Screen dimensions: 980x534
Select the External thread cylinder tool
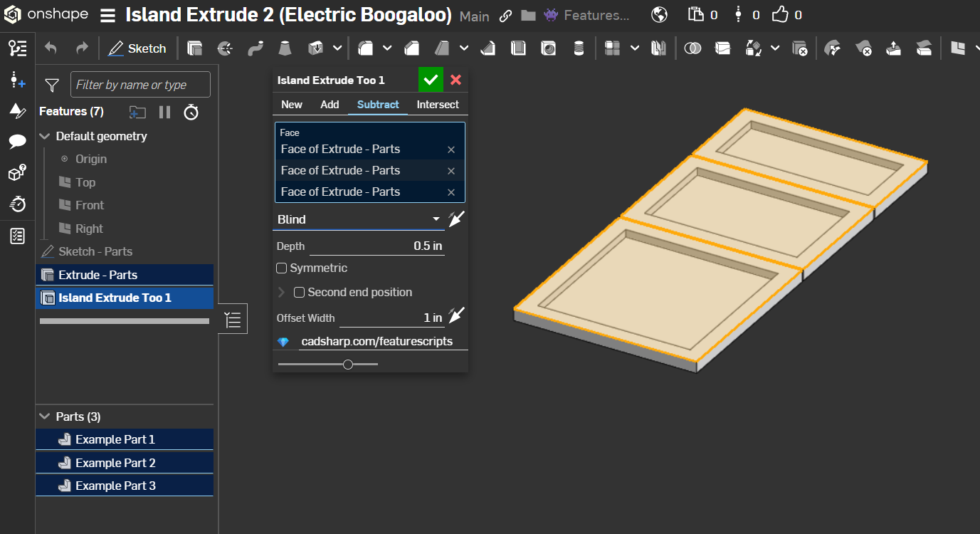click(x=579, y=48)
